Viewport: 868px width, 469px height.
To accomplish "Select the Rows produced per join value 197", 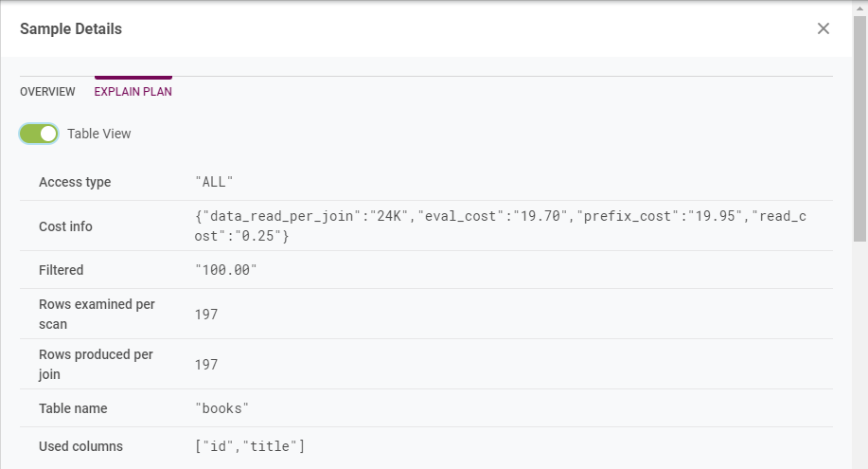I will click(x=206, y=364).
